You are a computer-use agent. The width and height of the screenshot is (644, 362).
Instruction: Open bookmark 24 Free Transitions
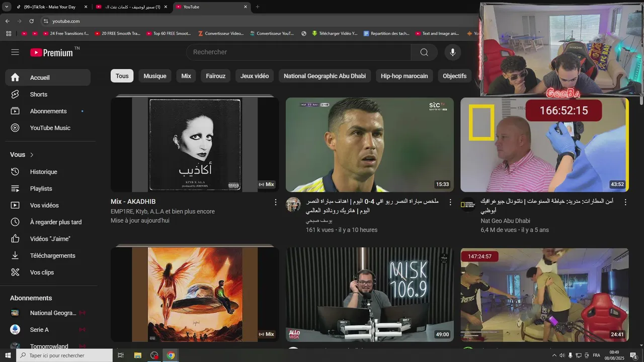coord(65,34)
